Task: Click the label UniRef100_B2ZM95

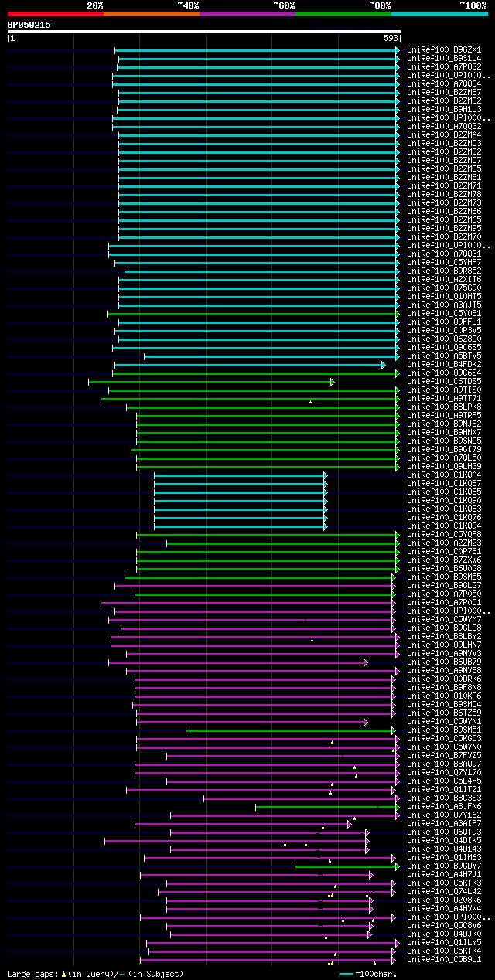Action: point(445,229)
